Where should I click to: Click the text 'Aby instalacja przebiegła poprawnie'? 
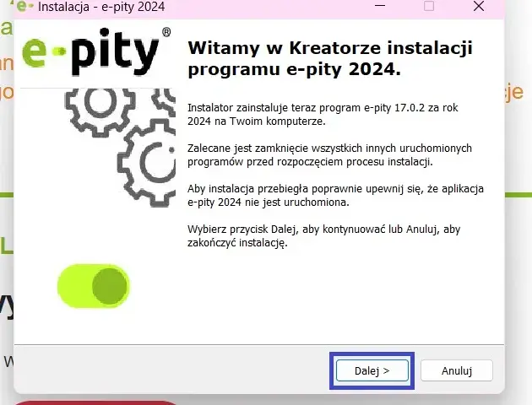click(x=274, y=189)
